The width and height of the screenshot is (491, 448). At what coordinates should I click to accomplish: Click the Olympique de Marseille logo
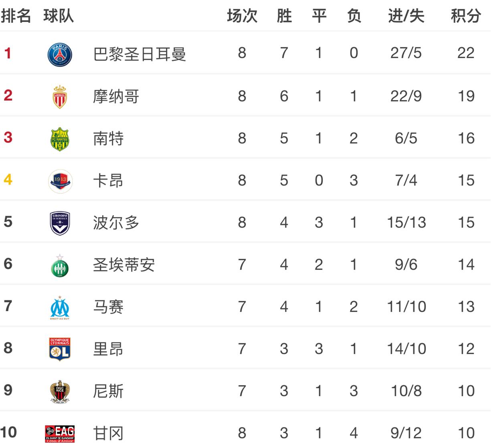(60, 308)
